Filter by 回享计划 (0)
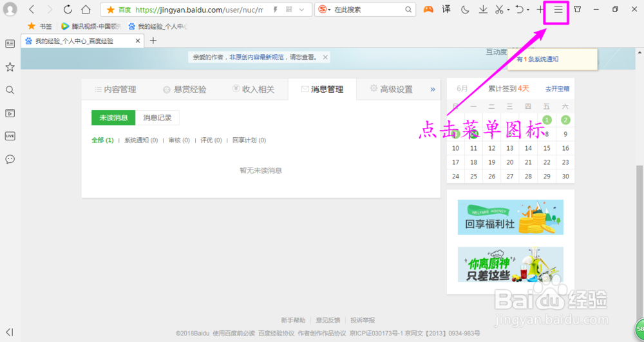The image size is (644, 342). pyautogui.click(x=249, y=140)
